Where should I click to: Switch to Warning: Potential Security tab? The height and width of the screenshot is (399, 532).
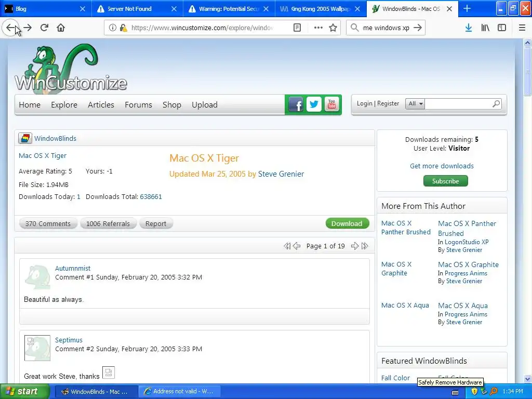(x=229, y=8)
